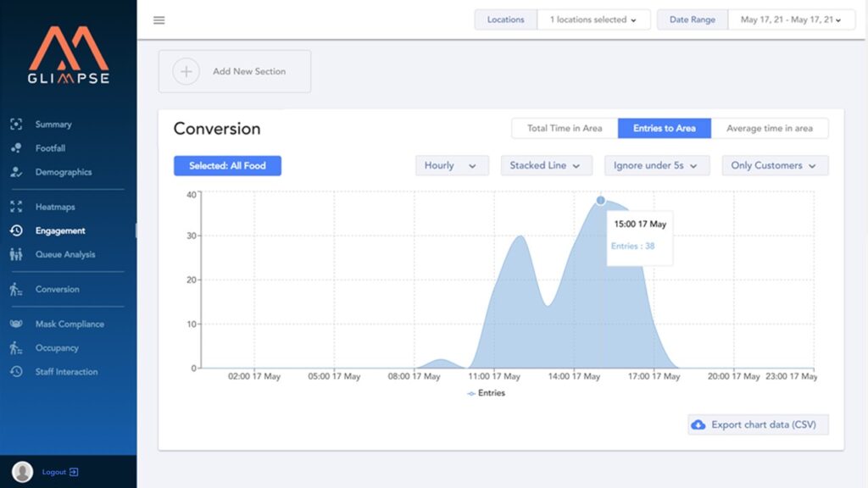
Task: Switch to Total Time in Area
Action: click(565, 128)
